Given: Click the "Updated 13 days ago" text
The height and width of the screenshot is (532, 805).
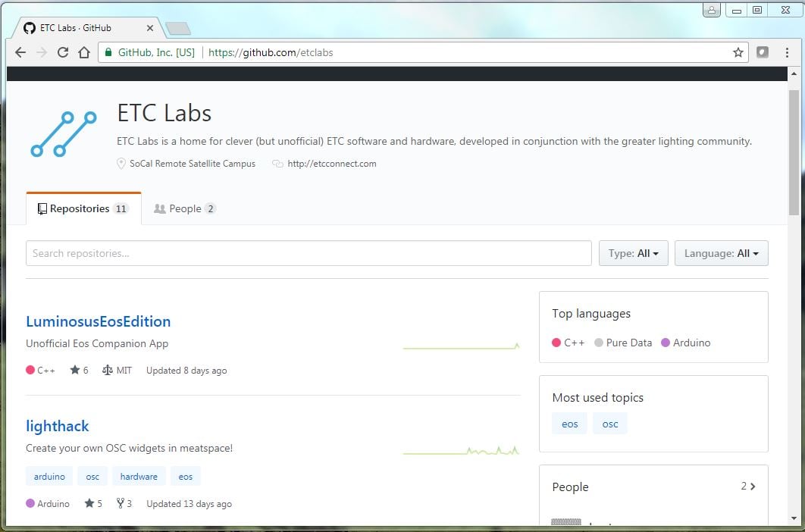Looking at the screenshot, I should 189,504.
